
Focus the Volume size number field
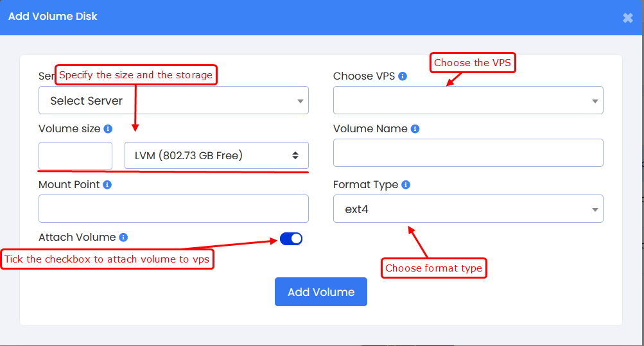75,155
